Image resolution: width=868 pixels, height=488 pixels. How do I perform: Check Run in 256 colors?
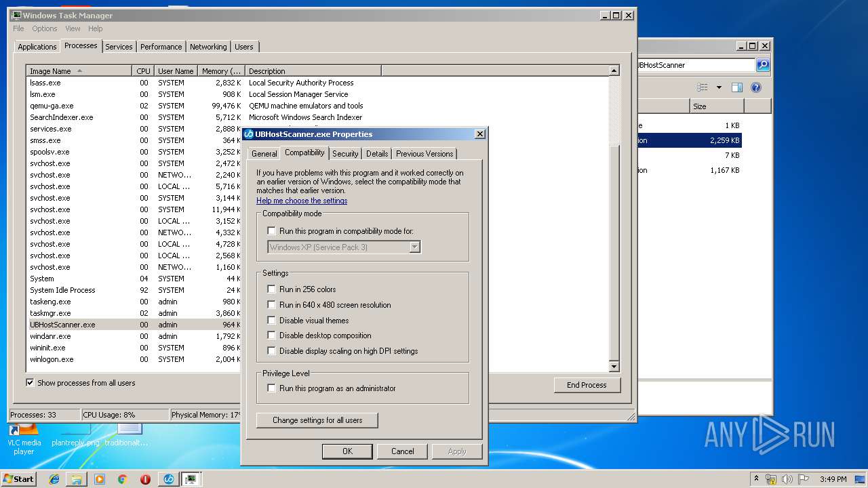pyautogui.click(x=272, y=289)
